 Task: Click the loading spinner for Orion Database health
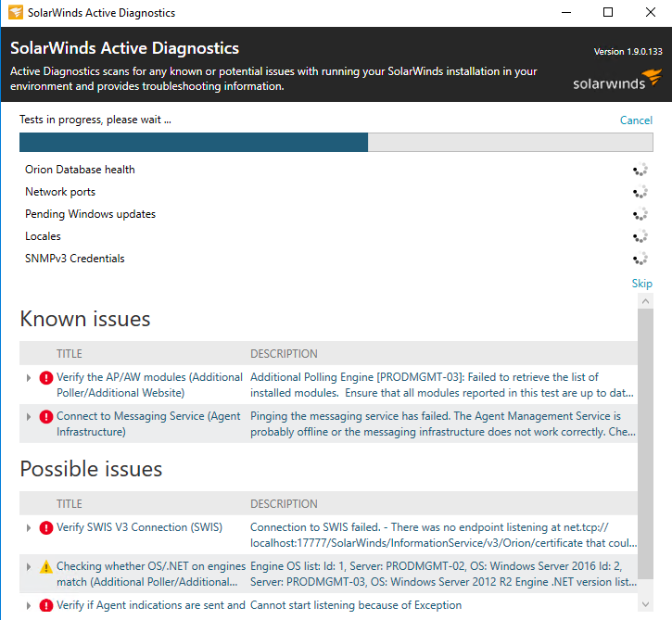click(640, 170)
